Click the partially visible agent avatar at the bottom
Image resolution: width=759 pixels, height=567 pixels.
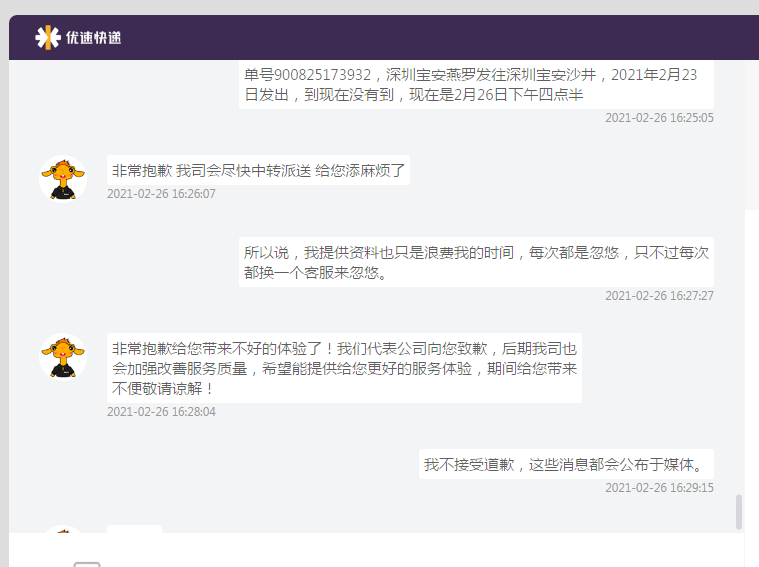click(63, 529)
